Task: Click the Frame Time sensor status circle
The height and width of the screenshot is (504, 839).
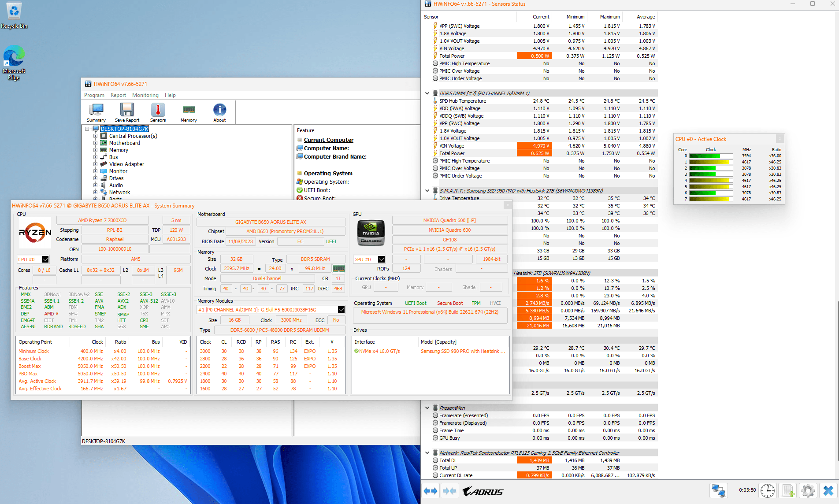Action: click(435, 430)
